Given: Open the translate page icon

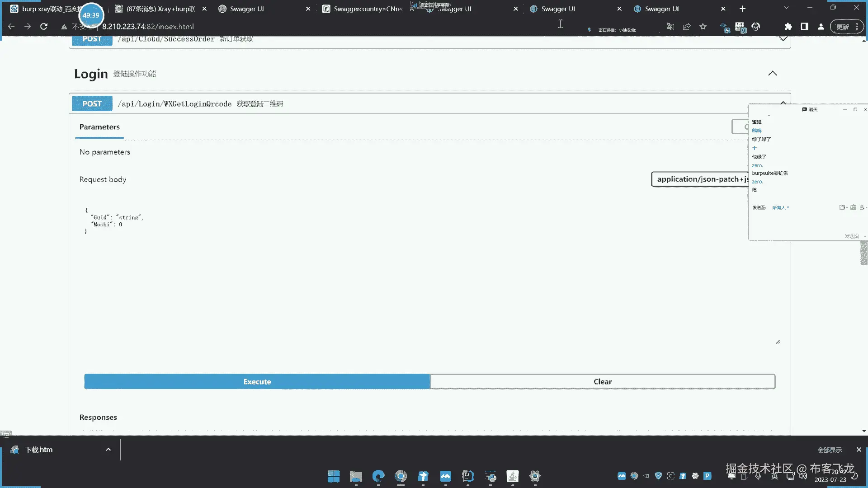Looking at the screenshot, I should [670, 27].
